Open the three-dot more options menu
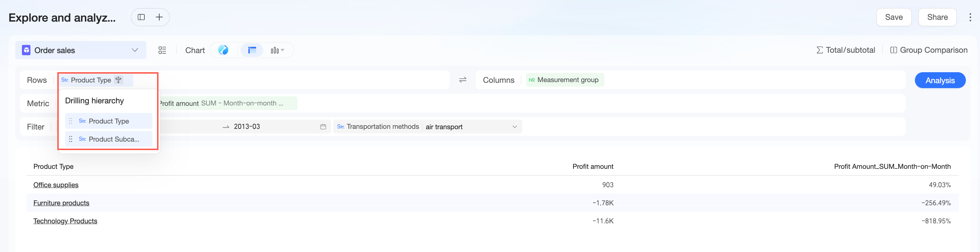Image resolution: width=980 pixels, height=252 pixels. pyautogui.click(x=970, y=17)
